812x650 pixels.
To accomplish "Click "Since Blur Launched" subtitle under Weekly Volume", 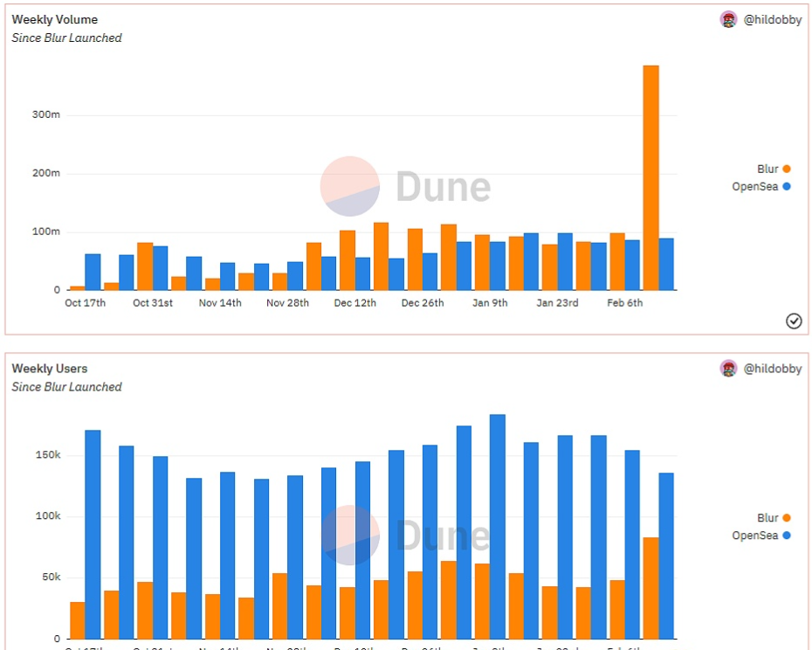I will pos(66,38).
